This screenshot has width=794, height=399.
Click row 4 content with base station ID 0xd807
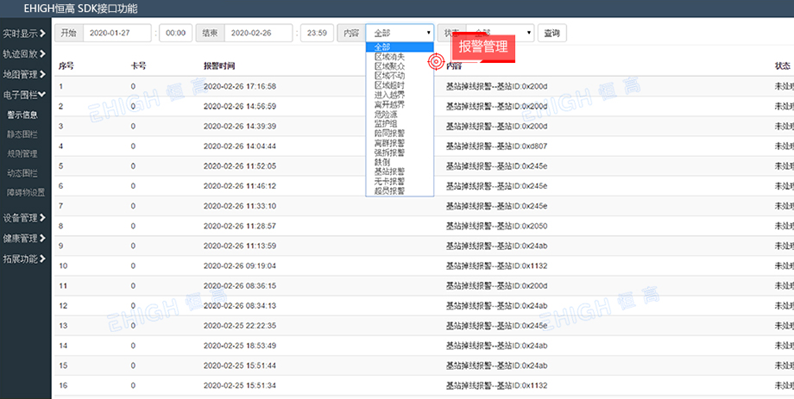[497, 146]
